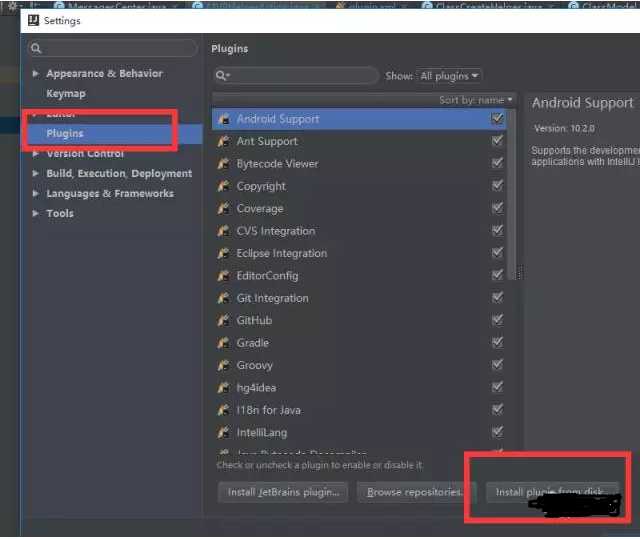Click the Git Integration plugin icon
Viewport: 640px width, 539px height.
(224, 298)
